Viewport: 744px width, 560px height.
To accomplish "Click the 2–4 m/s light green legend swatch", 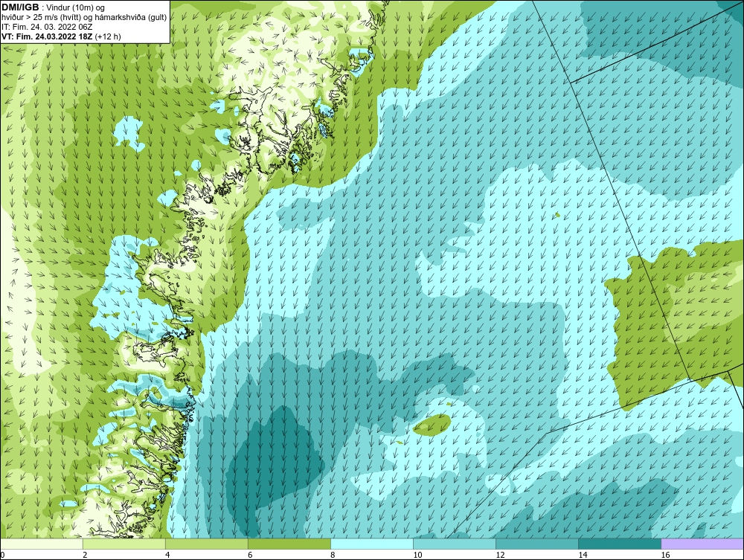I will [x=124, y=544].
